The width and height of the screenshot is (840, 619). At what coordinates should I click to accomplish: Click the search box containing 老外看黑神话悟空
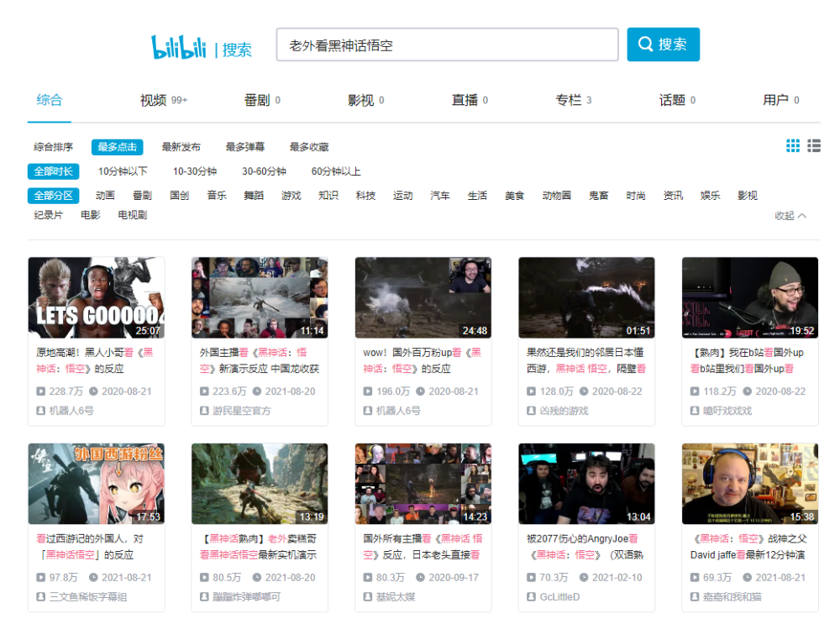[448, 45]
